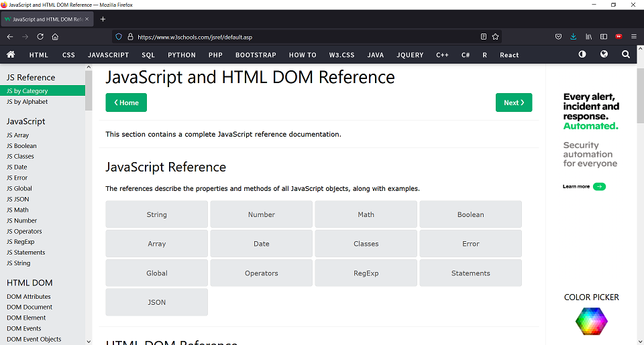The width and height of the screenshot is (644, 345).
Task: Toggle reader view icon in address bar
Action: tap(484, 37)
